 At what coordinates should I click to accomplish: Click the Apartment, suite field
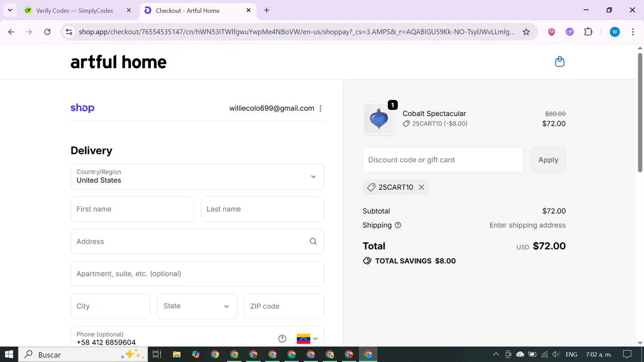point(197,274)
